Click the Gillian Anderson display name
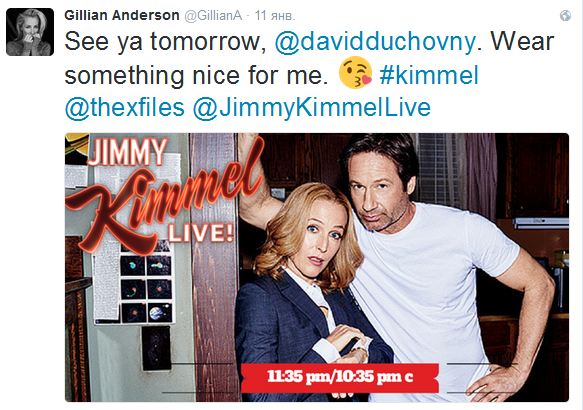Viewport: 583px width, 410px height. pyautogui.click(x=122, y=15)
